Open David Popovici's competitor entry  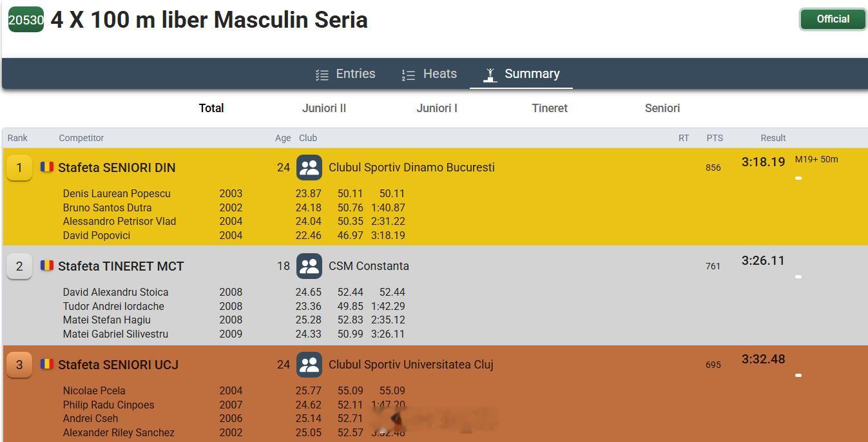(97, 235)
